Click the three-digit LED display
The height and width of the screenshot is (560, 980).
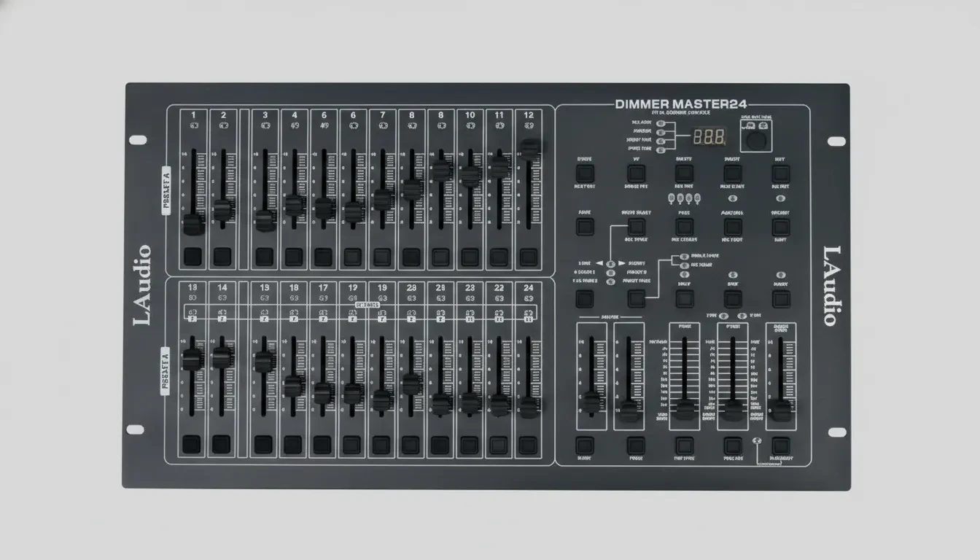(x=709, y=137)
